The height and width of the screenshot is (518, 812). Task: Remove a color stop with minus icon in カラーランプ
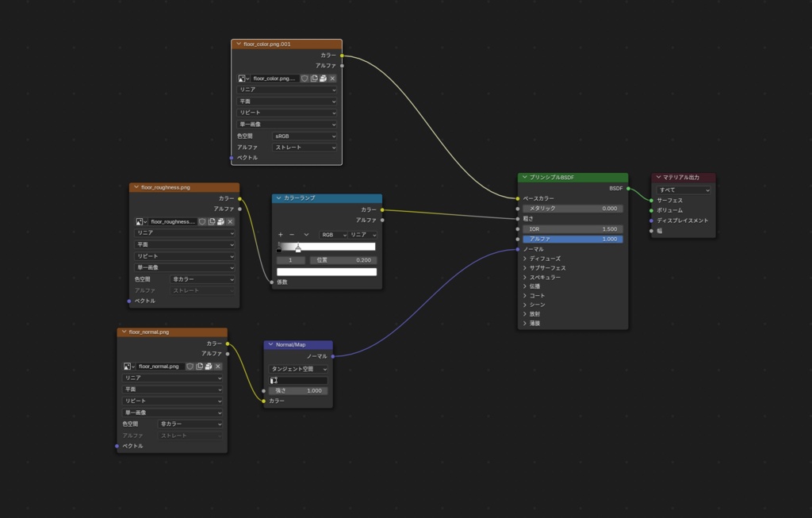292,235
